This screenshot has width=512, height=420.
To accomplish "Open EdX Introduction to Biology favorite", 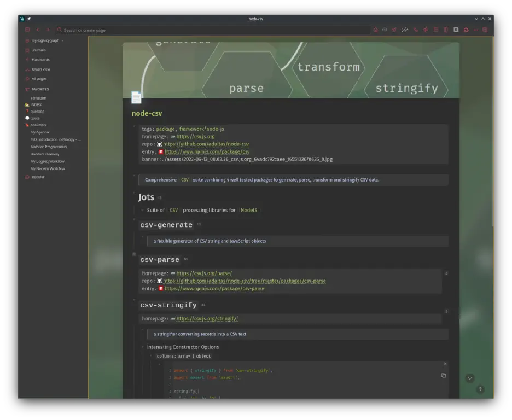I will click(55, 139).
